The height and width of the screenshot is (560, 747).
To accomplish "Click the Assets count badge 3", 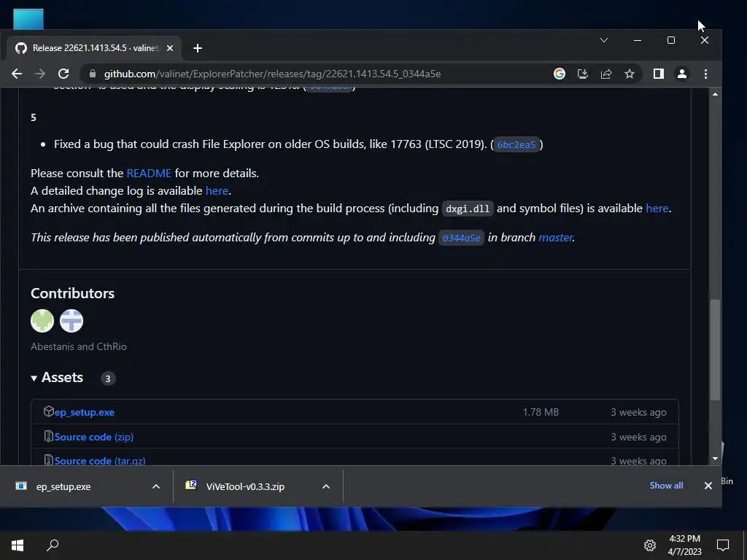I will (x=108, y=378).
